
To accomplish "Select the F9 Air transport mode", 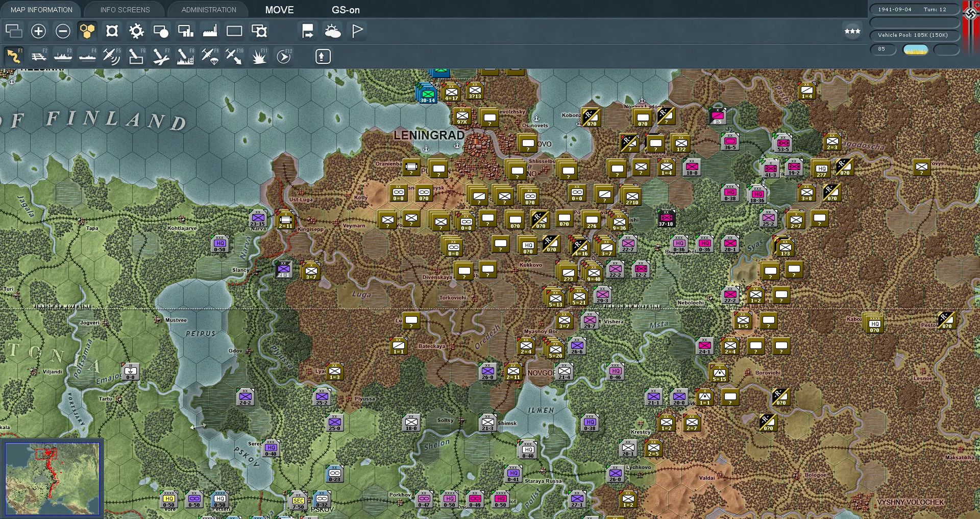I will point(210,56).
